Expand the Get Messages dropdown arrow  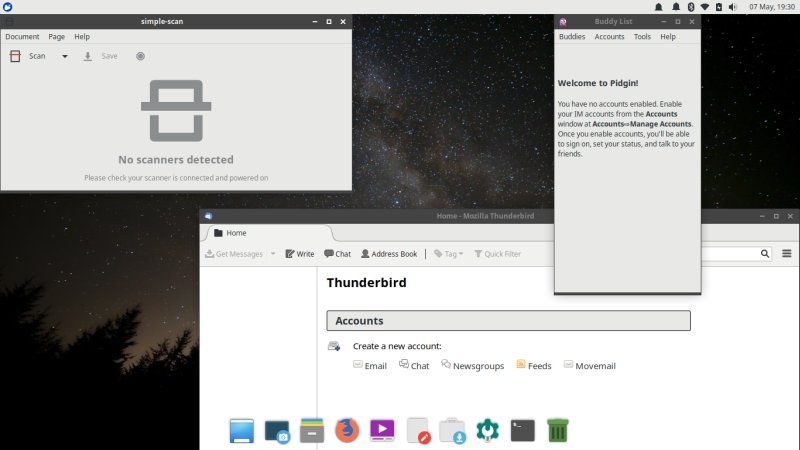point(273,254)
